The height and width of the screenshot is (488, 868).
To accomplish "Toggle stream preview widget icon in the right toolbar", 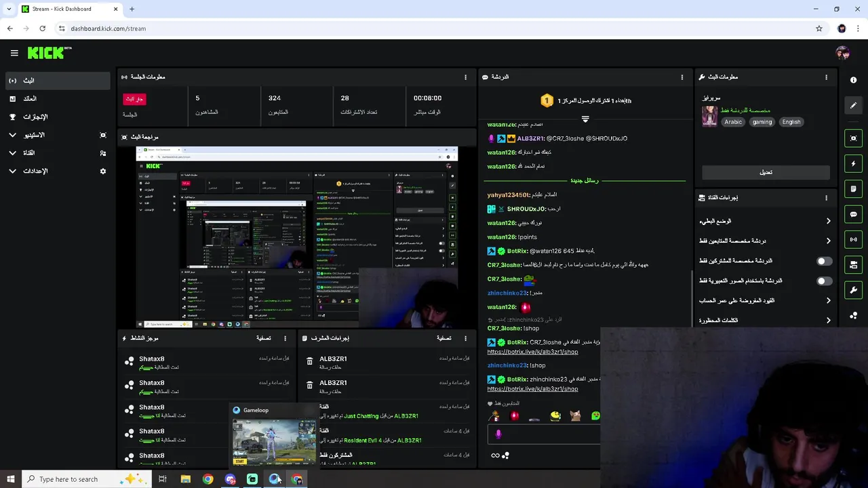I will [x=853, y=138].
